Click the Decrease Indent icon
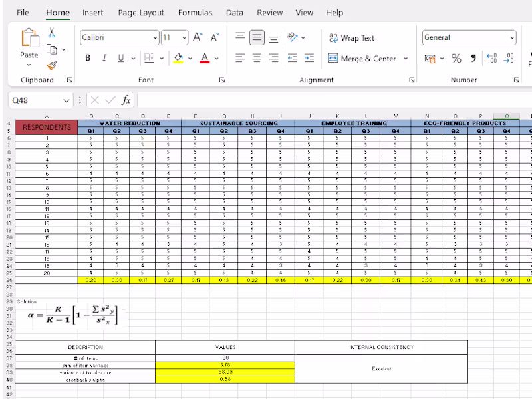 [x=293, y=58]
